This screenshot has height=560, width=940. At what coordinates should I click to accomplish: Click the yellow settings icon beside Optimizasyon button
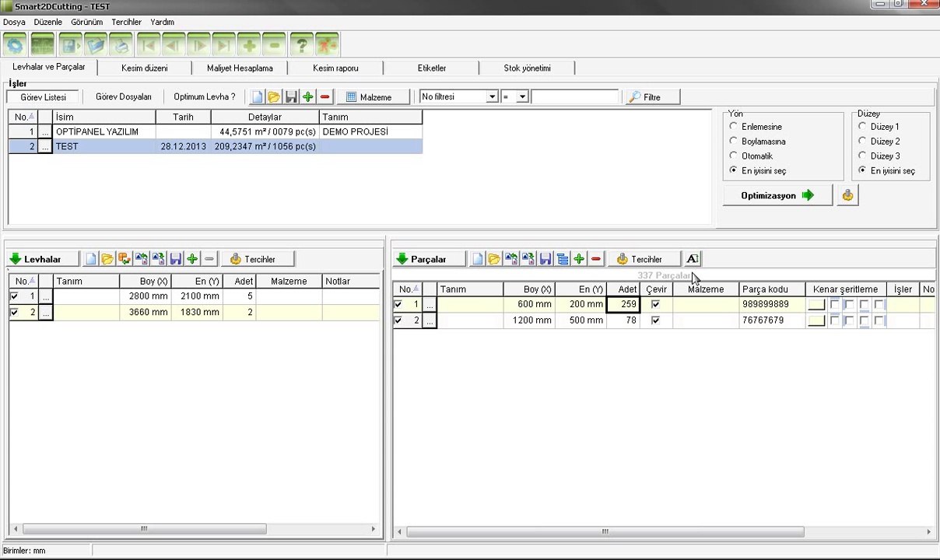[847, 195]
